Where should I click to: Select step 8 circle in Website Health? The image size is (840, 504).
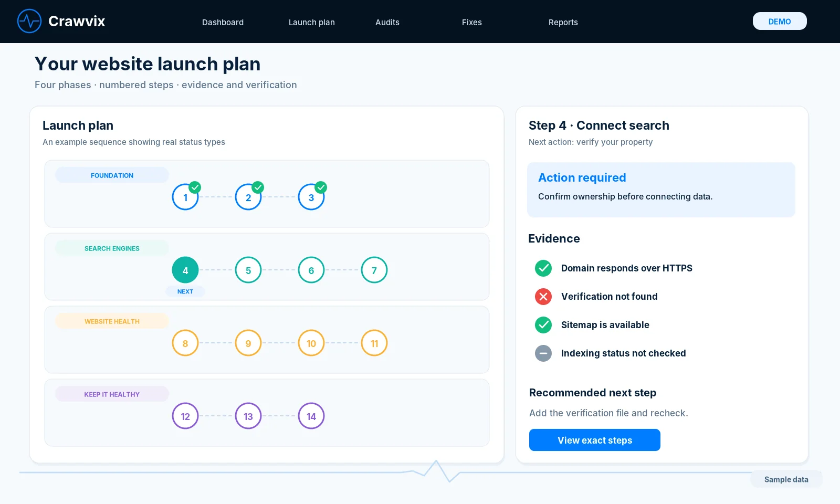(185, 343)
